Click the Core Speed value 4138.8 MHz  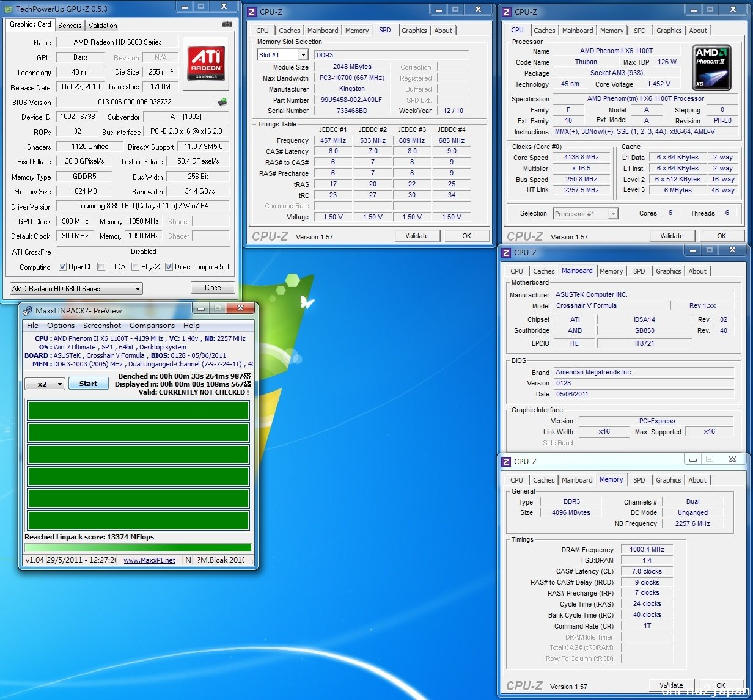pyautogui.click(x=581, y=158)
